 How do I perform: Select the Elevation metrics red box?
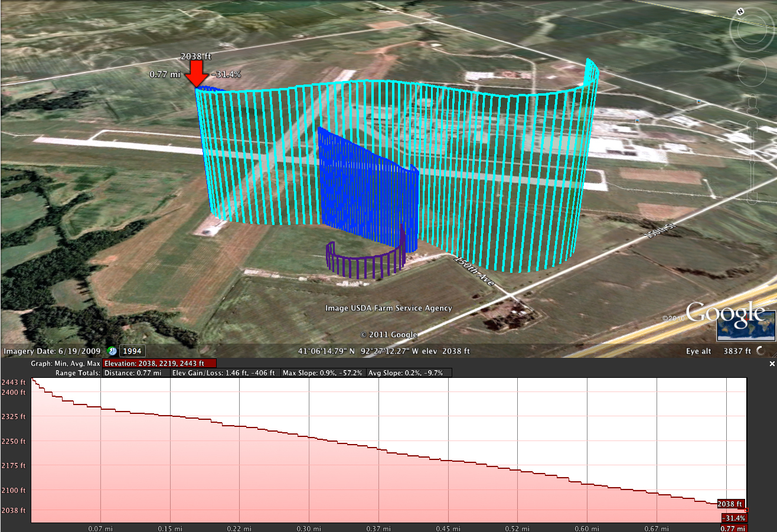coord(159,364)
